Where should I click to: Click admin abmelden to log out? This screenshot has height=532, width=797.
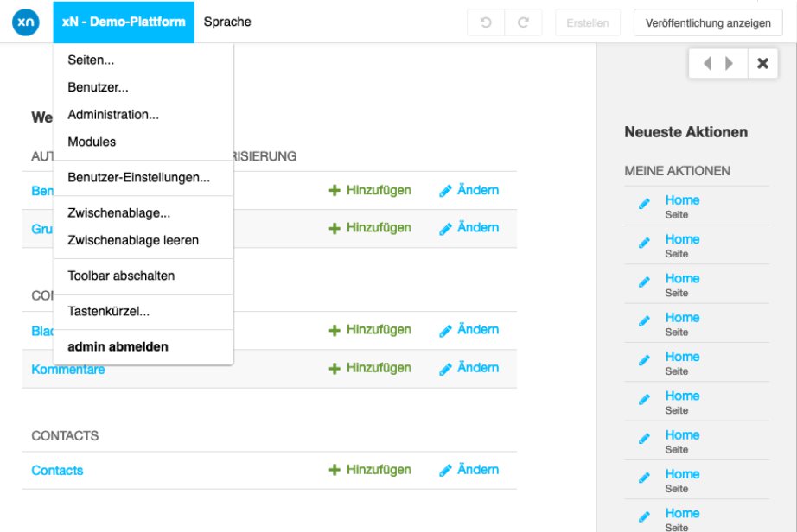118,346
